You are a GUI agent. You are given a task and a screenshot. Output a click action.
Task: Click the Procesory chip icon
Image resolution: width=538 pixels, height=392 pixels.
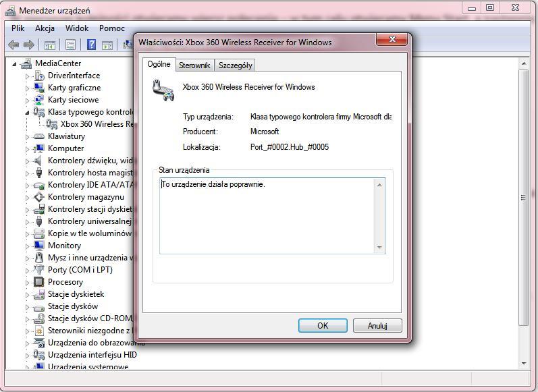click(39, 282)
